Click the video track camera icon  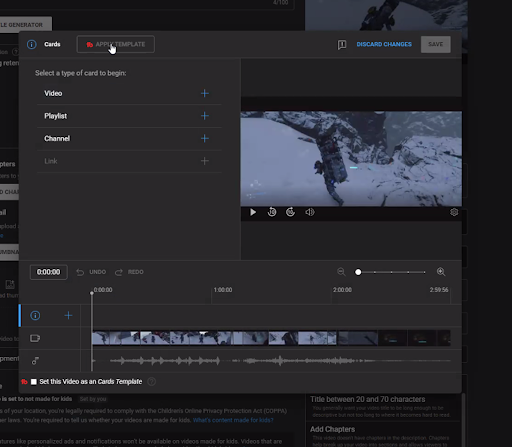pos(35,338)
